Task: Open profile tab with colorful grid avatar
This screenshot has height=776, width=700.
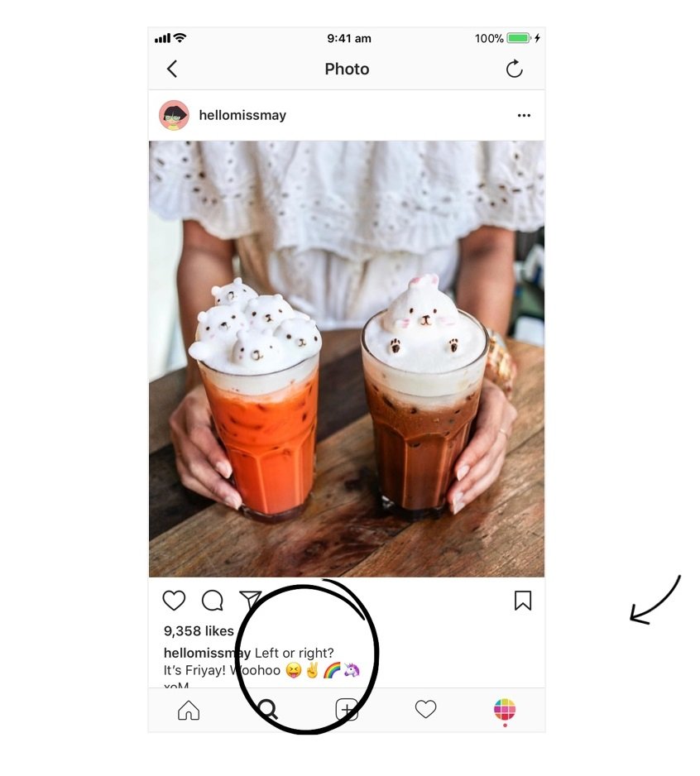Action: [x=505, y=709]
